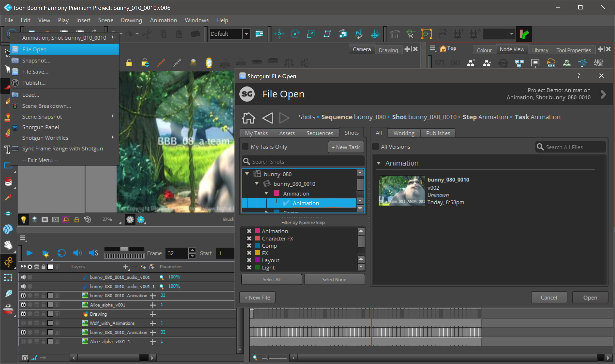Click the + New Task button
The width and height of the screenshot is (615, 364).
point(345,147)
